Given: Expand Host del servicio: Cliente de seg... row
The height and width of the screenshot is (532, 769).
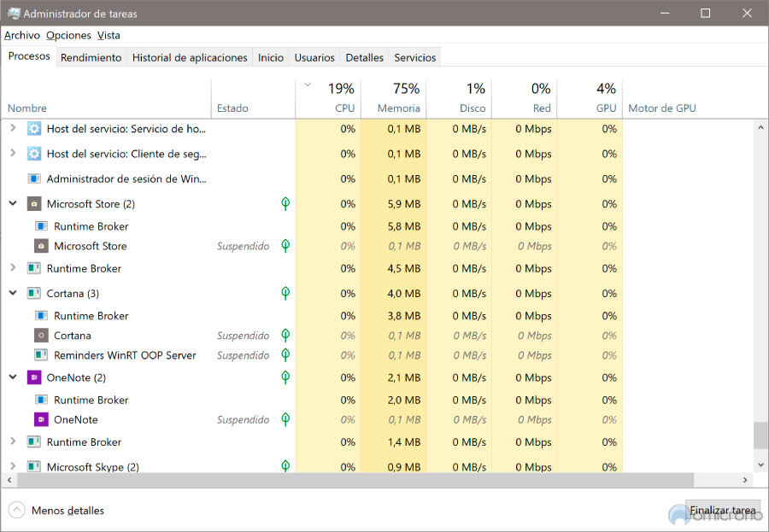Looking at the screenshot, I should point(13,154).
